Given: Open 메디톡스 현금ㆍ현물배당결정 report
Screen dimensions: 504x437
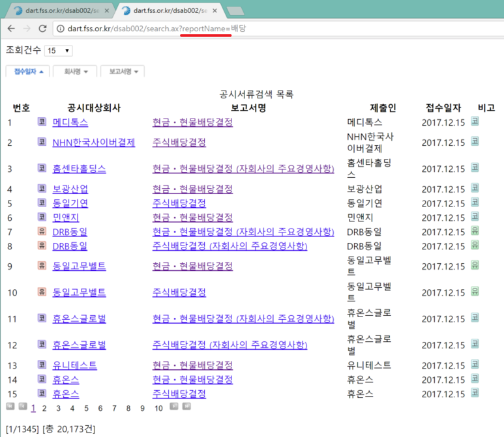Looking at the screenshot, I should click(x=192, y=122).
